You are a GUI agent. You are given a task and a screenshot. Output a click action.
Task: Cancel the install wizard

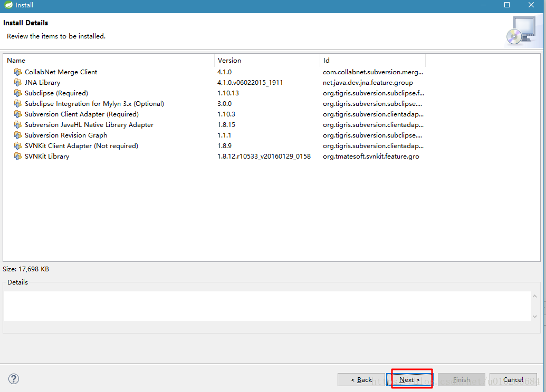click(513, 379)
